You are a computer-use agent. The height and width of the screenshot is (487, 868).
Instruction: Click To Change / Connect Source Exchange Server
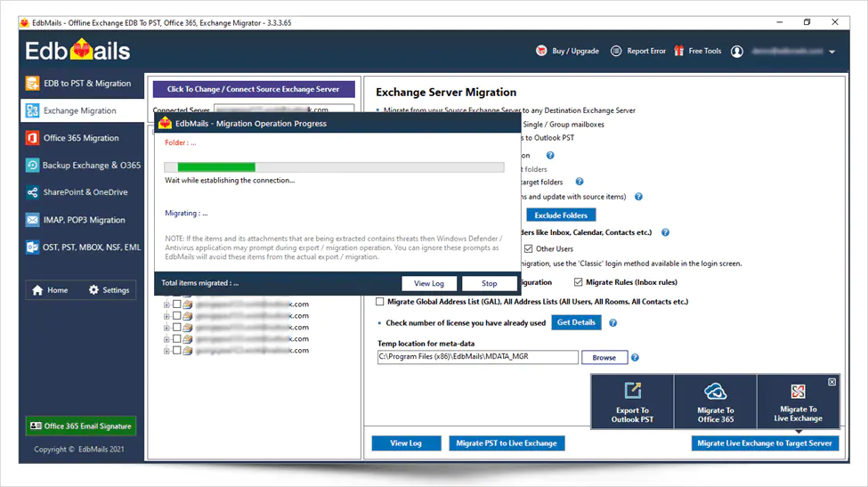[254, 89]
